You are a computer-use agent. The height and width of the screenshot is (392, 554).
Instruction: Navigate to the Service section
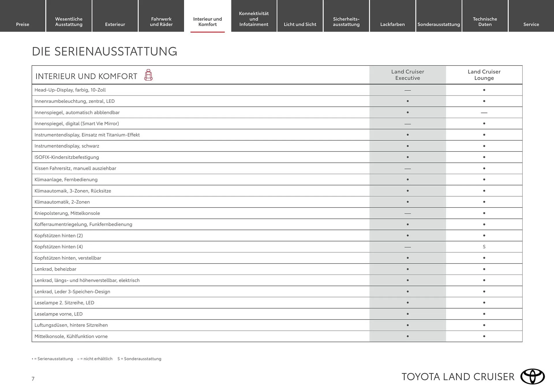[531, 24]
